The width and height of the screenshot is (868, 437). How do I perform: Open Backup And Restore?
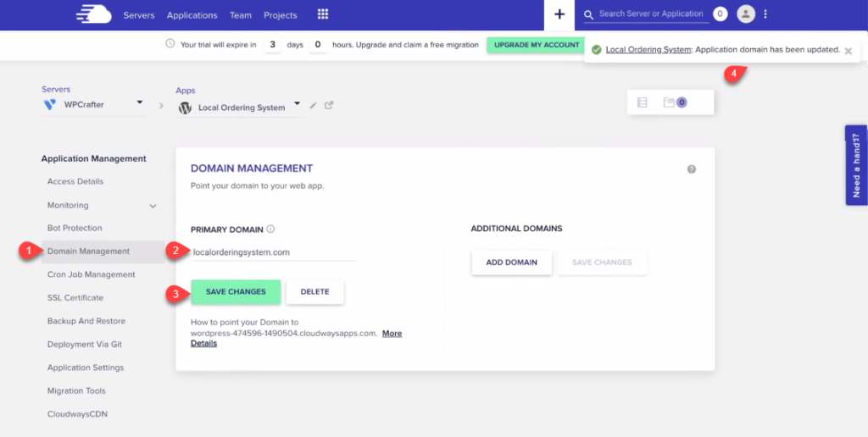point(86,321)
